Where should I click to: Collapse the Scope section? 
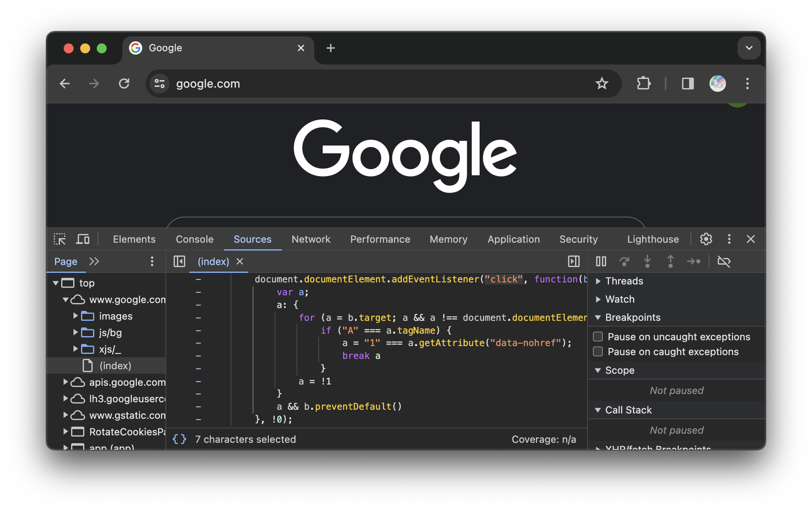[x=598, y=370]
